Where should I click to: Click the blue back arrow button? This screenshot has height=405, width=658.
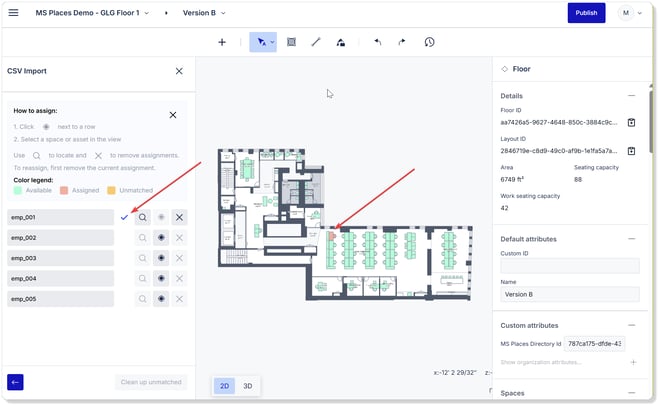coord(15,381)
